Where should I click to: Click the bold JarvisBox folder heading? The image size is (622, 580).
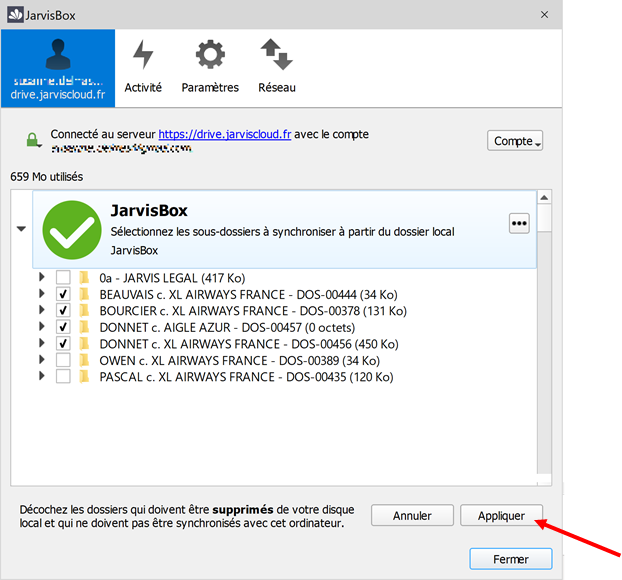point(149,210)
